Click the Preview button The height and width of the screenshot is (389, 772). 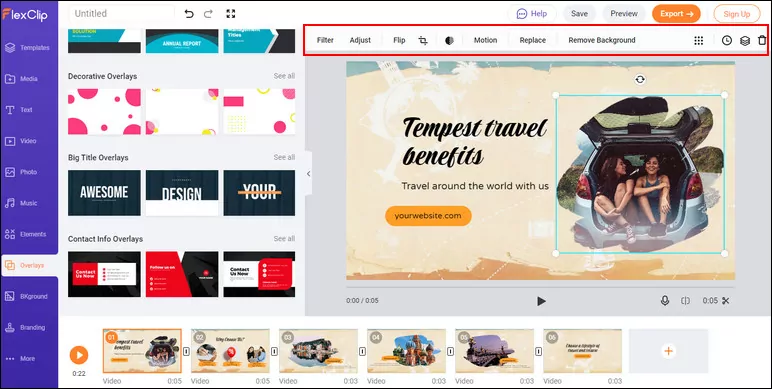click(624, 14)
